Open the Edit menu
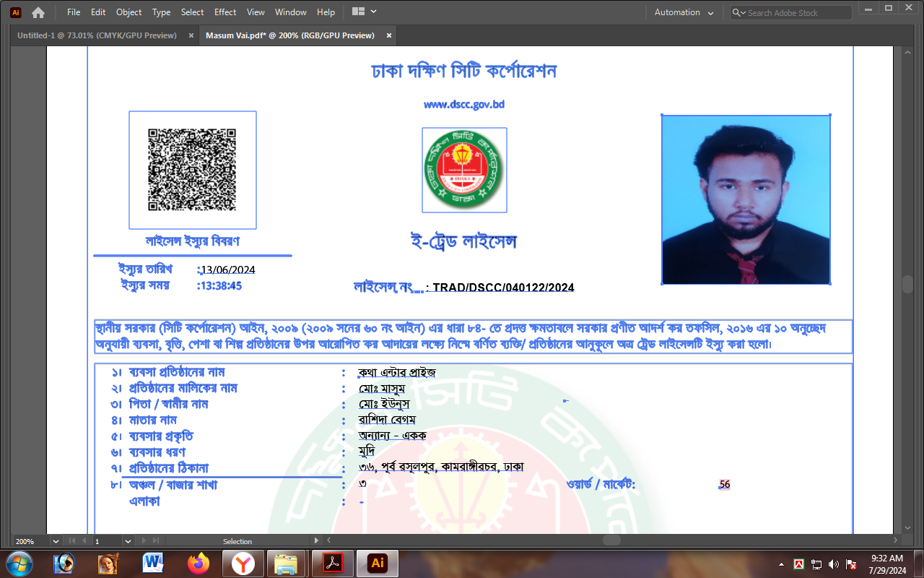This screenshot has height=578, width=924. point(98,12)
